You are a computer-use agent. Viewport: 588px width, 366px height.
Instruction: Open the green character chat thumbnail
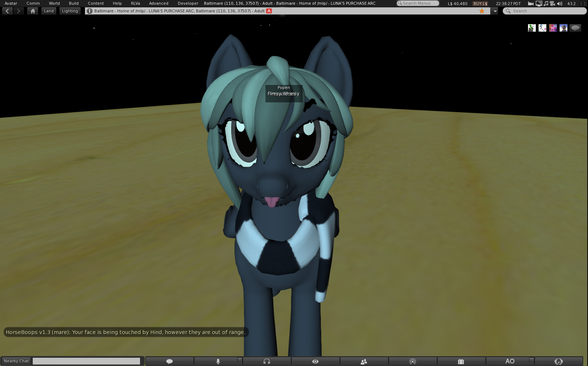[x=532, y=28]
